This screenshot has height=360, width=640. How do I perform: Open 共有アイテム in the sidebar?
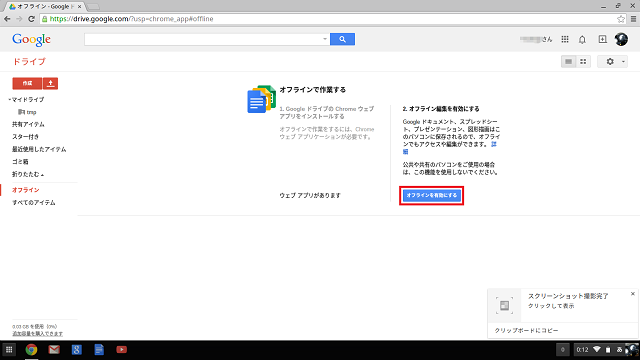tap(28, 124)
